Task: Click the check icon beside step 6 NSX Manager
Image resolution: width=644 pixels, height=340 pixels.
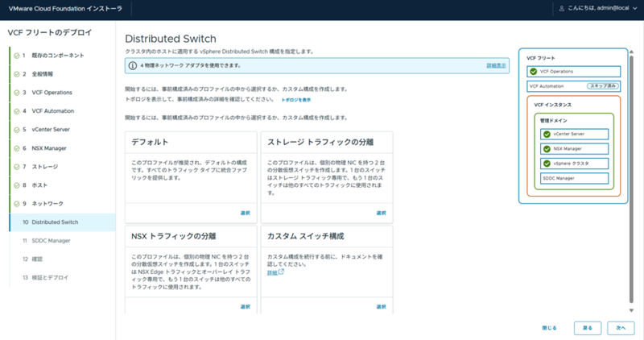Action: (16, 148)
